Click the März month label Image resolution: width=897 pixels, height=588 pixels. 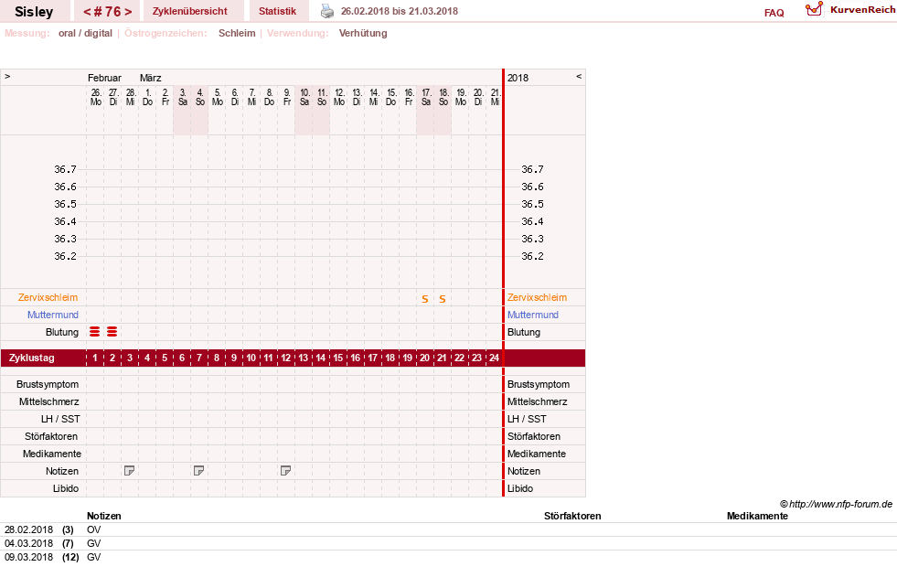tap(151, 78)
